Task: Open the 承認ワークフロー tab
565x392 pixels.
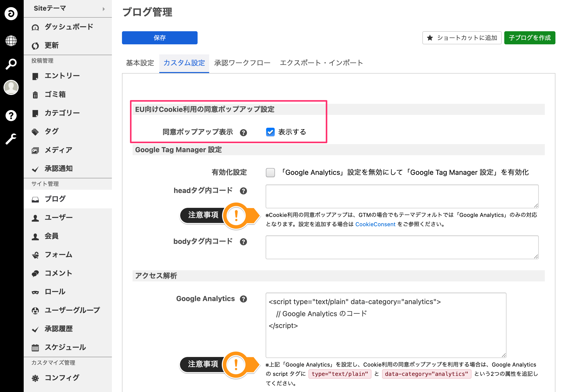Action: point(242,63)
